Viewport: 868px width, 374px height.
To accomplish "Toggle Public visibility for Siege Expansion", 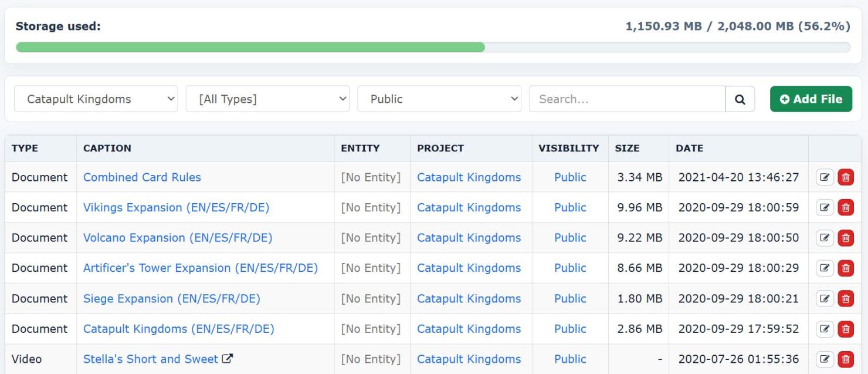I will (570, 298).
